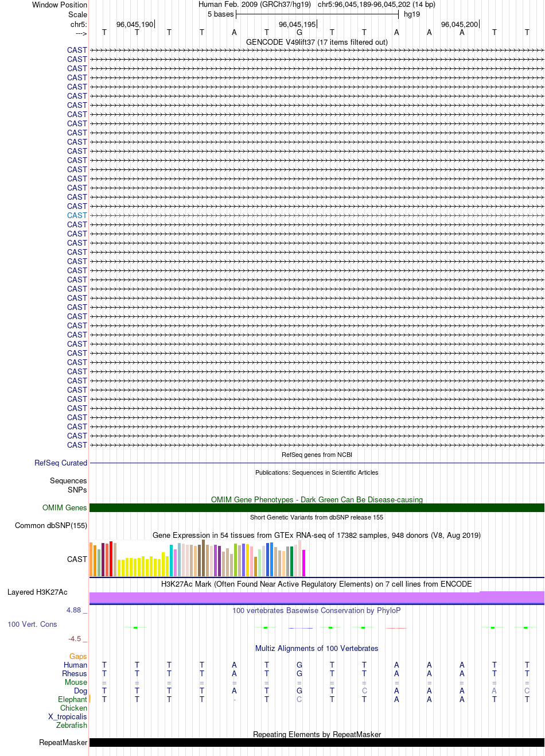
Task: Click the tallest dark brown GTEx expression bar
Action: [203, 558]
